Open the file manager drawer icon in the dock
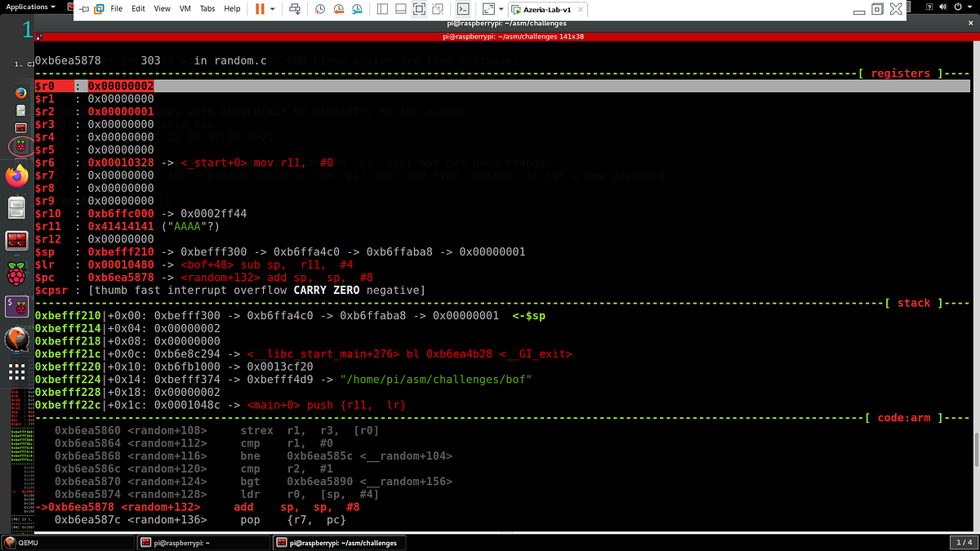The width and height of the screenshot is (980, 551). (16, 207)
